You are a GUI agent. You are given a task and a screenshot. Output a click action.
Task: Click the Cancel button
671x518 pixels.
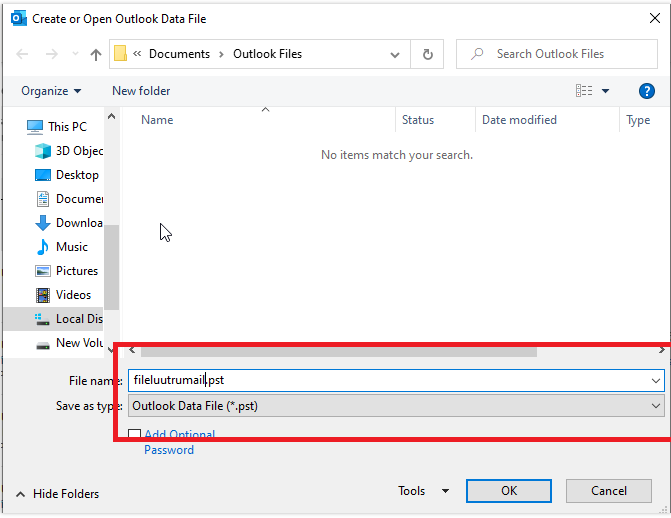[609, 491]
